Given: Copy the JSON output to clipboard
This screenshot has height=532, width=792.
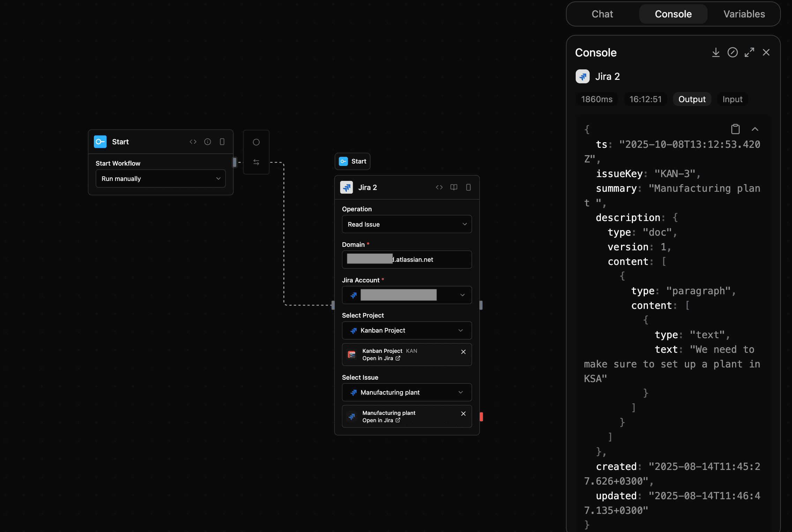Looking at the screenshot, I should point(735,129).
